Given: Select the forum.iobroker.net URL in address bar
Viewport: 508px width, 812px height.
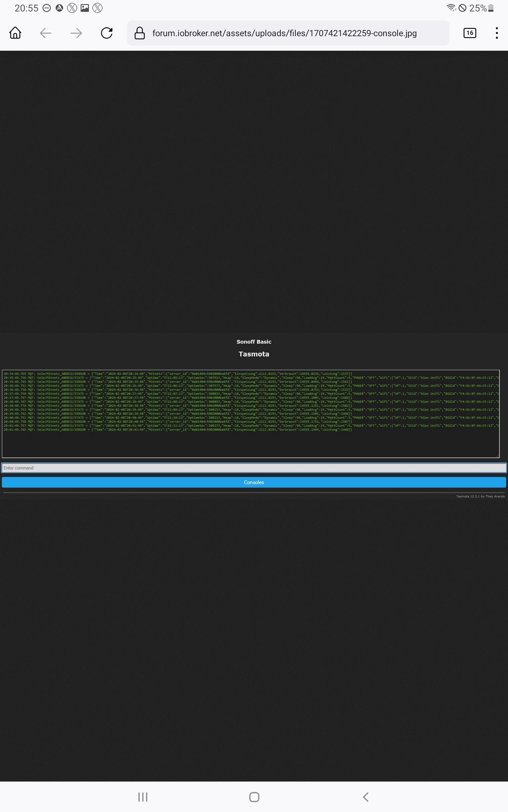Looking at the screenshot, I should pyautogui.click(x=284, y=33).
